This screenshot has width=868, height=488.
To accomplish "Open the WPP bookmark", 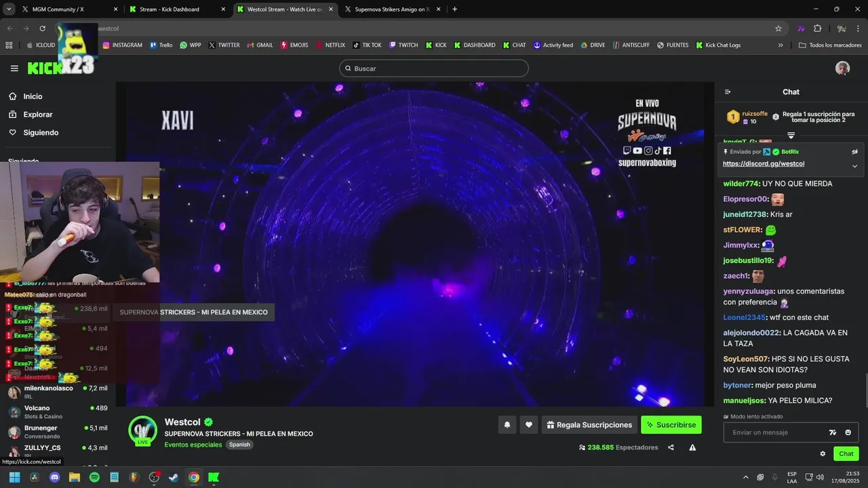I will click(x=191, y=45).
